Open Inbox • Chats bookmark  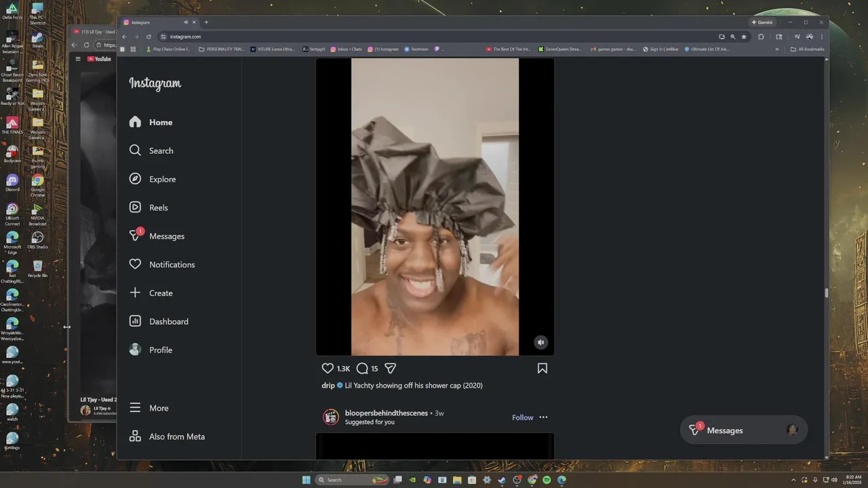click(x=346, y=49)
